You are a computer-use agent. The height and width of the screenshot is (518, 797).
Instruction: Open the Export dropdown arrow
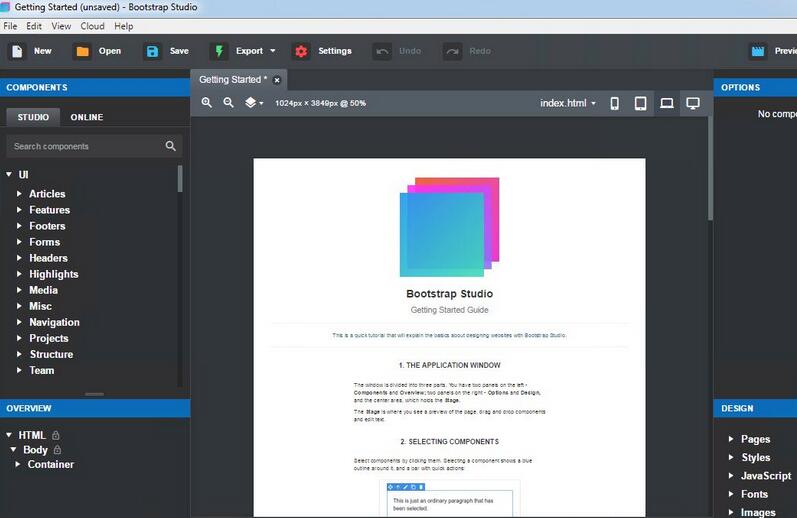tap(272, 51)
